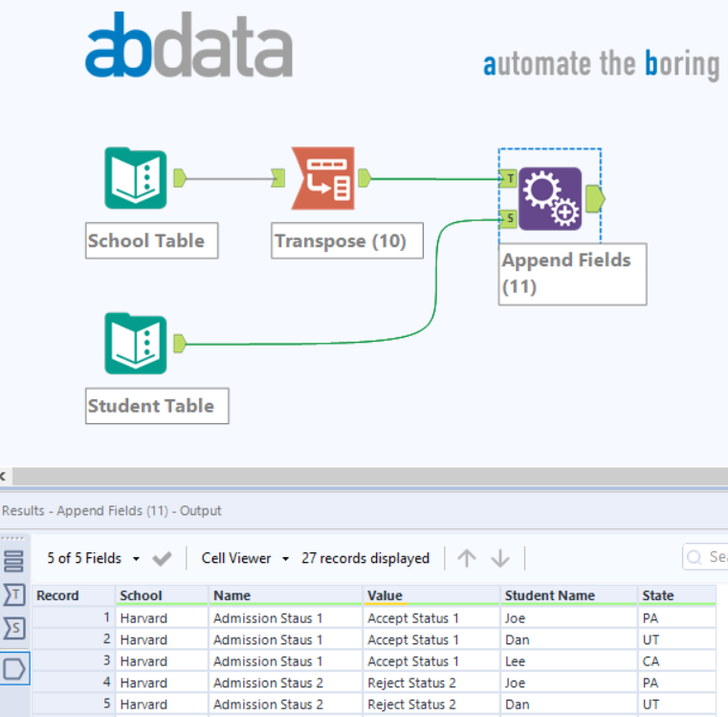Select Joe cell in record 1
The width and height of the screenshot is (728, 717).
(568, 618)
